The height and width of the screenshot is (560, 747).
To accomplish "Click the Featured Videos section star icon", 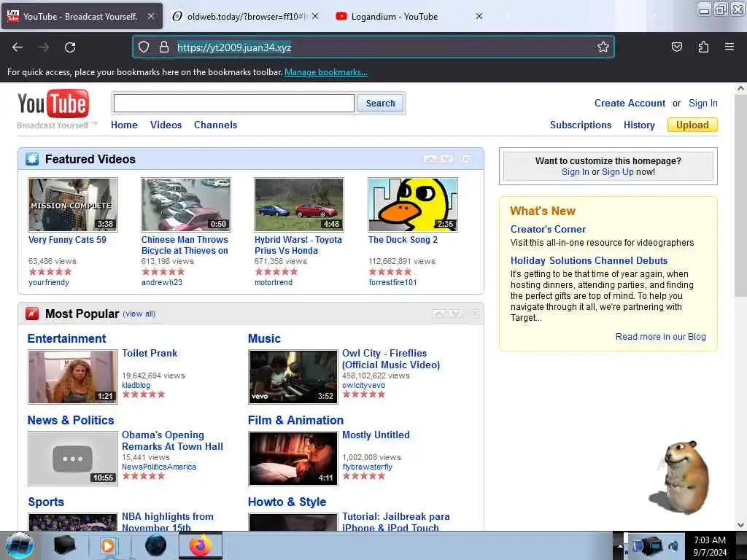I will point(32,159).
